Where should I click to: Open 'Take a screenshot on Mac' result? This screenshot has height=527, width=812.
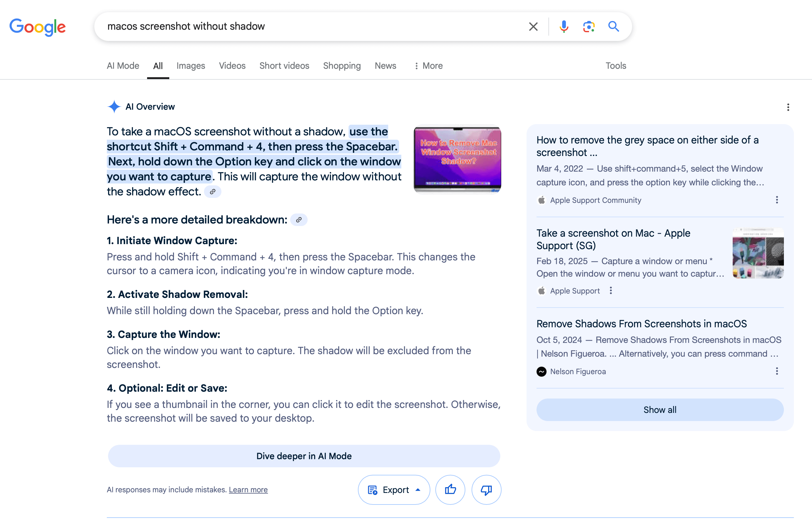point(613,239)
